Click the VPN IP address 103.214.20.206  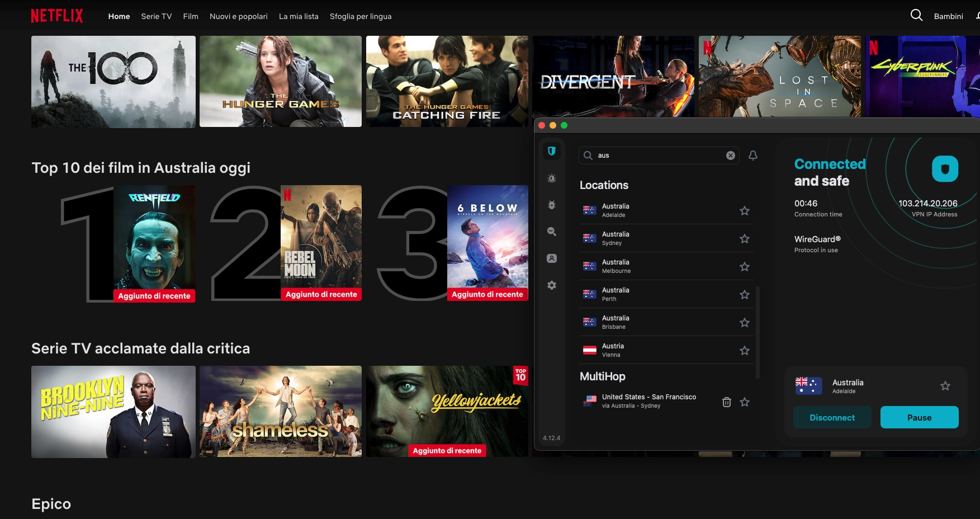click(927, 204)
